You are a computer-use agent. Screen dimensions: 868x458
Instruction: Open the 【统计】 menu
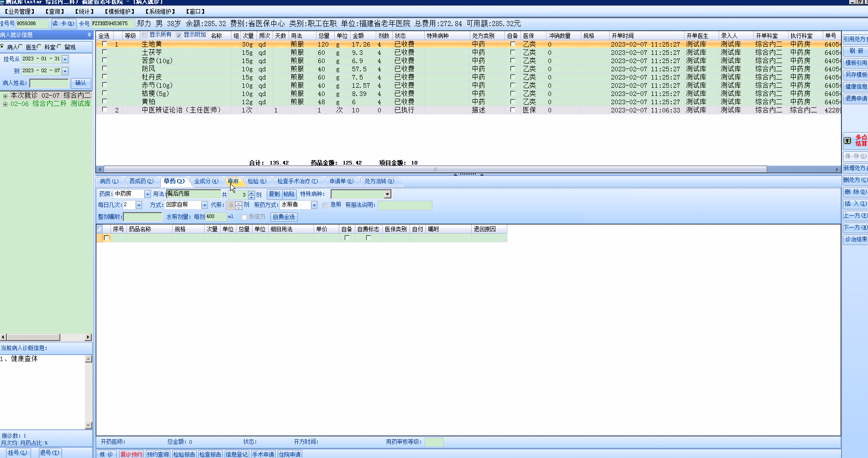click(x=84, y=11)
